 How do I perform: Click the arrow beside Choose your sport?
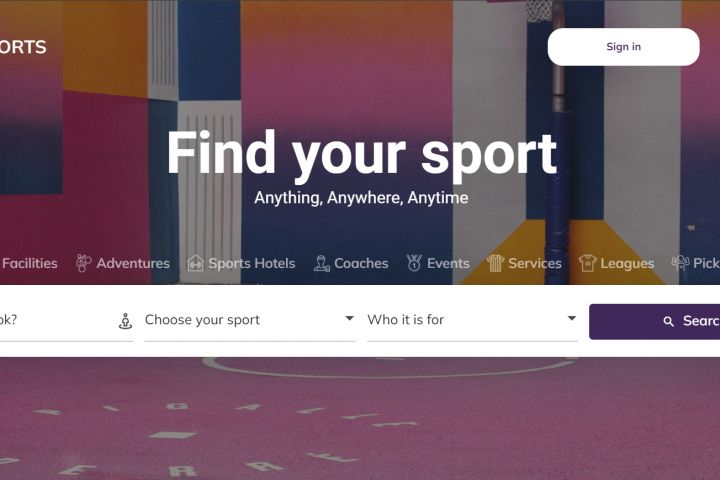(349, 318)
